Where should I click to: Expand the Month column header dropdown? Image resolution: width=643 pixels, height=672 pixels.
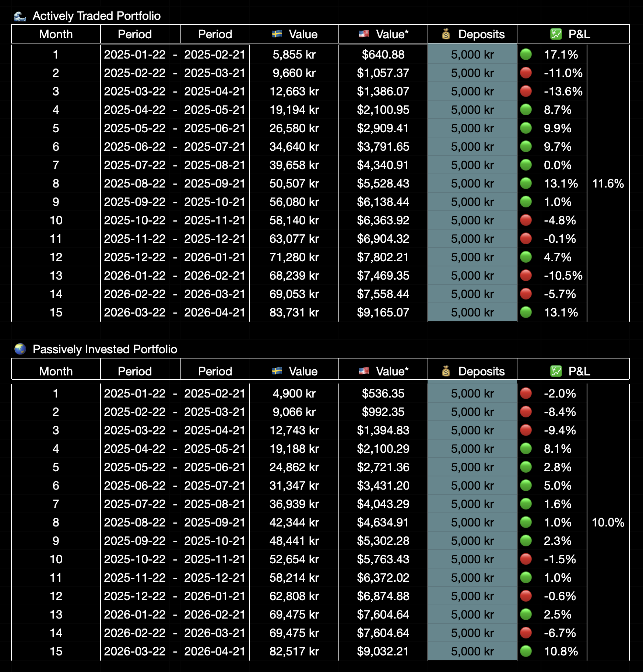pos(56,34)
